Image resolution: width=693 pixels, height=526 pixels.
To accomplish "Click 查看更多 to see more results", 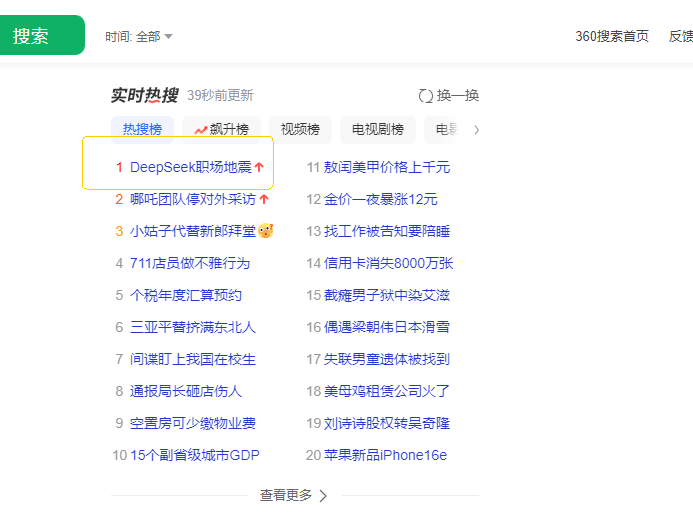I will tap(293, 496).
